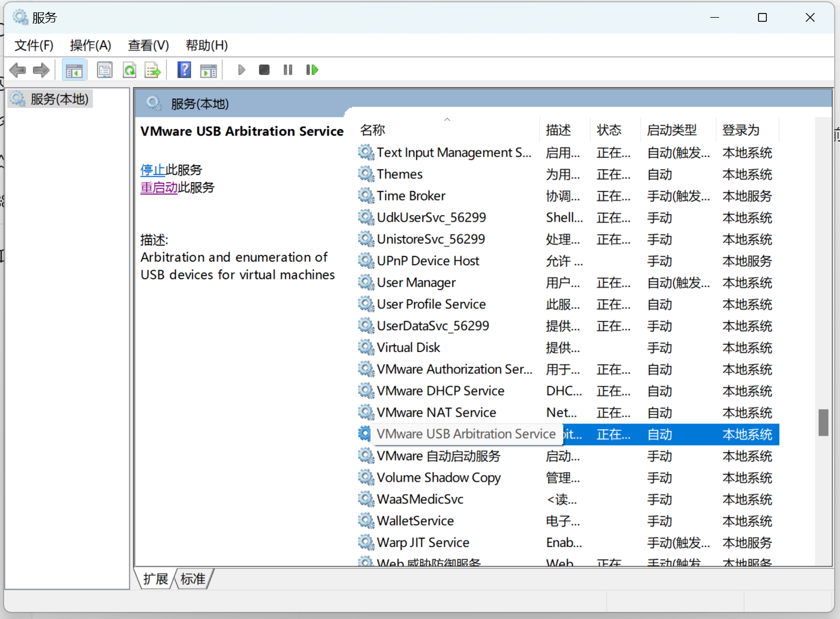Viewport: 840px width, 619px height.
Task: Switch to the 扩展 tab
Action: [155, 579]
